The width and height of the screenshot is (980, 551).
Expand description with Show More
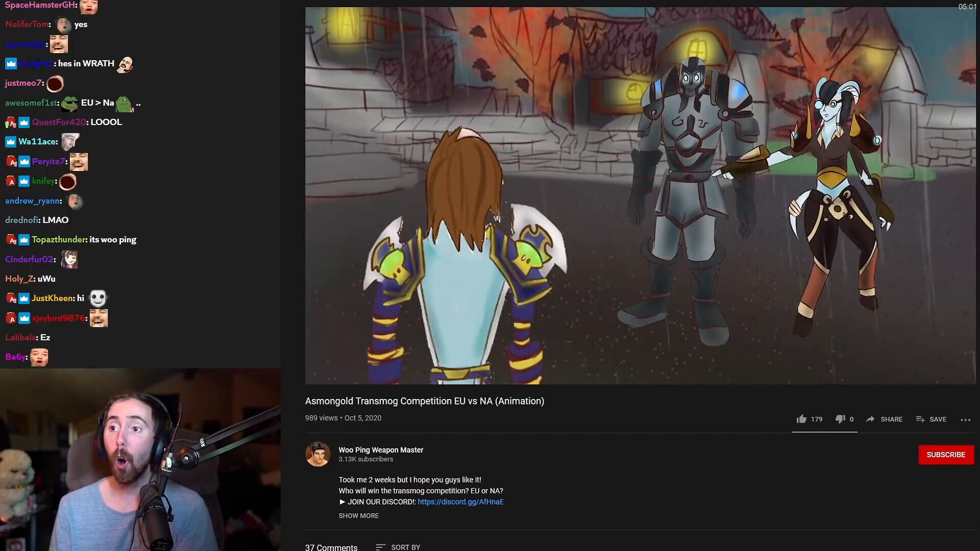click(358, 516)
